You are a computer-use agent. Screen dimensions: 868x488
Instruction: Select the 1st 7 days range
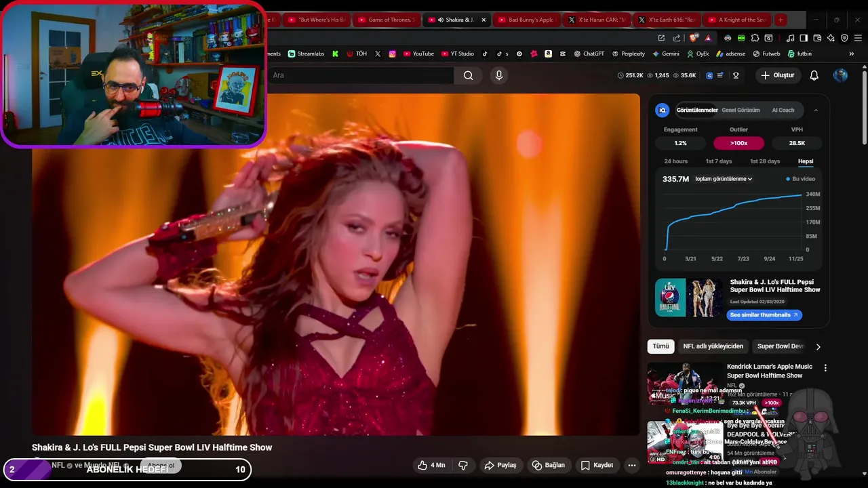[719, 161]
